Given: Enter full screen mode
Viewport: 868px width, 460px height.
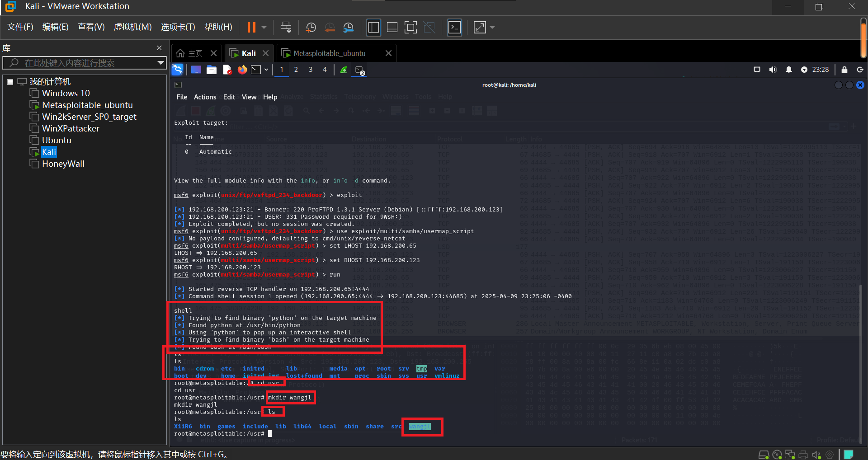Looking at the screenshot, I should [410, 28].
